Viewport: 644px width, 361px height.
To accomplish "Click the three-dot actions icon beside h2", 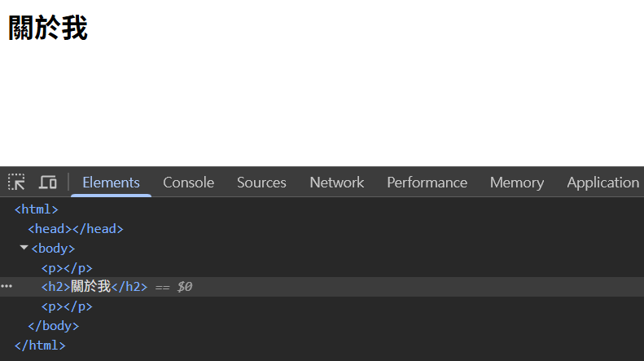I will [7, 286].
